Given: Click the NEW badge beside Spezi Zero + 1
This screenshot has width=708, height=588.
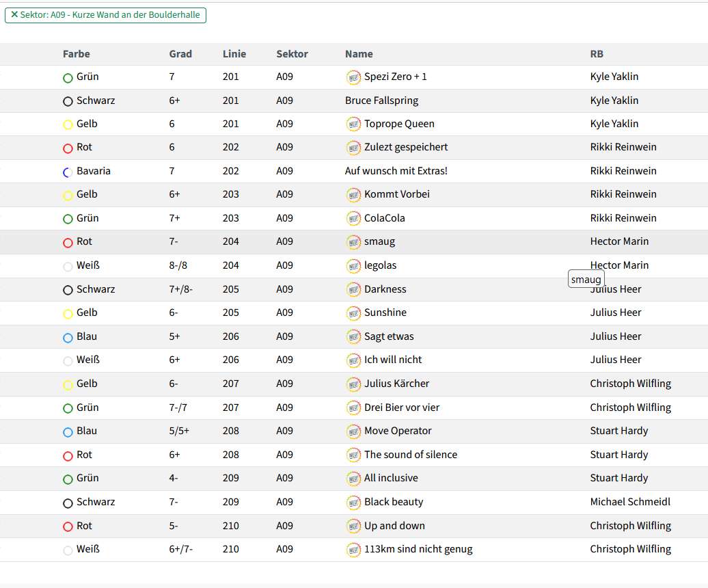Looking at the screenshot, I should (353, 77).
